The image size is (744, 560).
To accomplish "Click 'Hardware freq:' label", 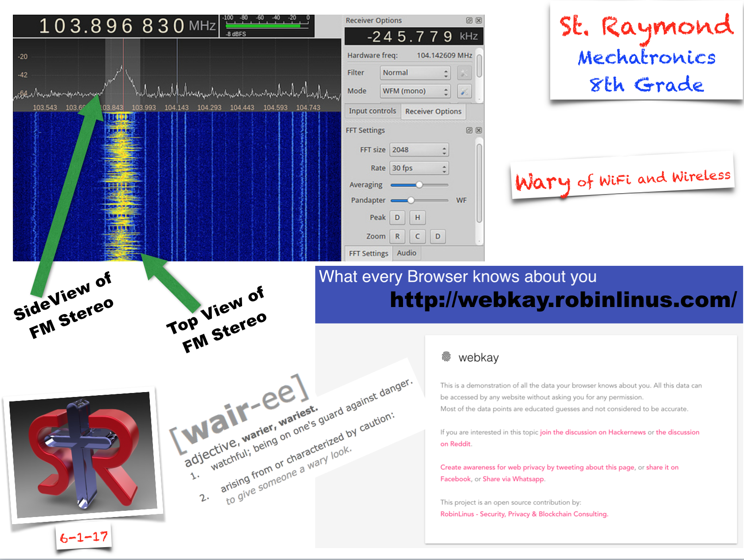I will click(x=372, y=55).
